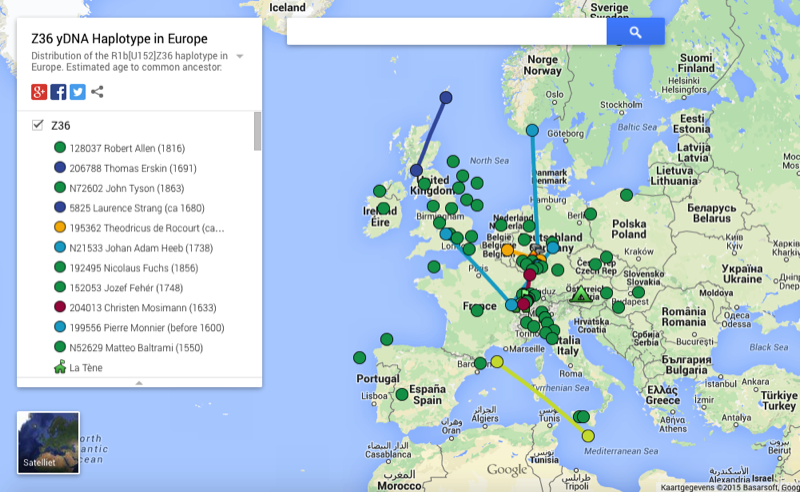The width and height of the screenshot is (800, 492).
Task: Share the map on Facebook
Action: click(x=58, y=92)
